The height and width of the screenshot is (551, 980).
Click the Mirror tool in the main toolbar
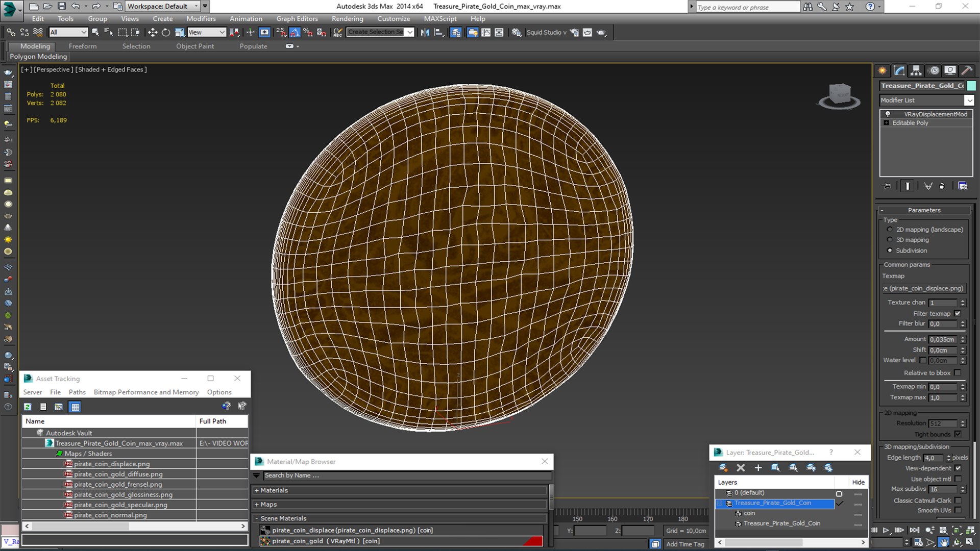(x=425, y=32)
